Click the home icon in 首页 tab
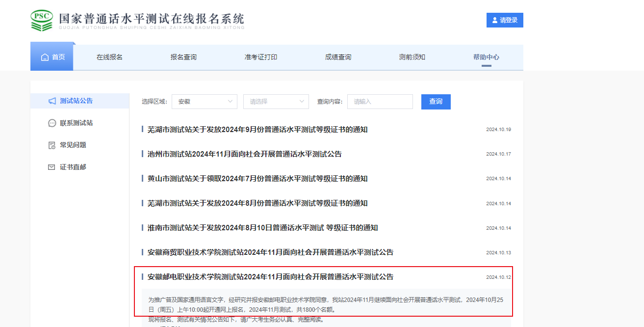 45,57
